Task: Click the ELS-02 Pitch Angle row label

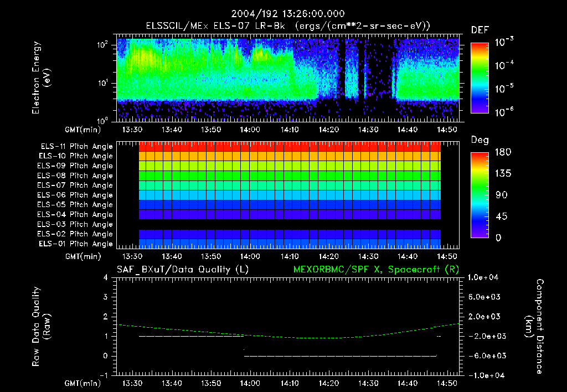Action: (75, 234)
